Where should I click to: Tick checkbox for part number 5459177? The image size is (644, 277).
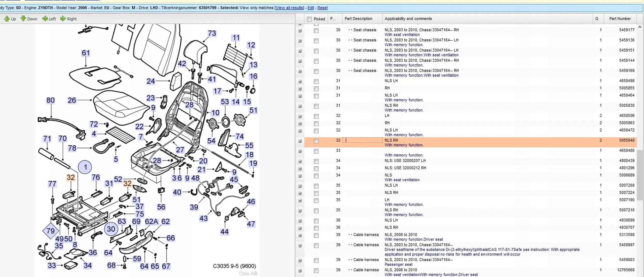[316, 31]
